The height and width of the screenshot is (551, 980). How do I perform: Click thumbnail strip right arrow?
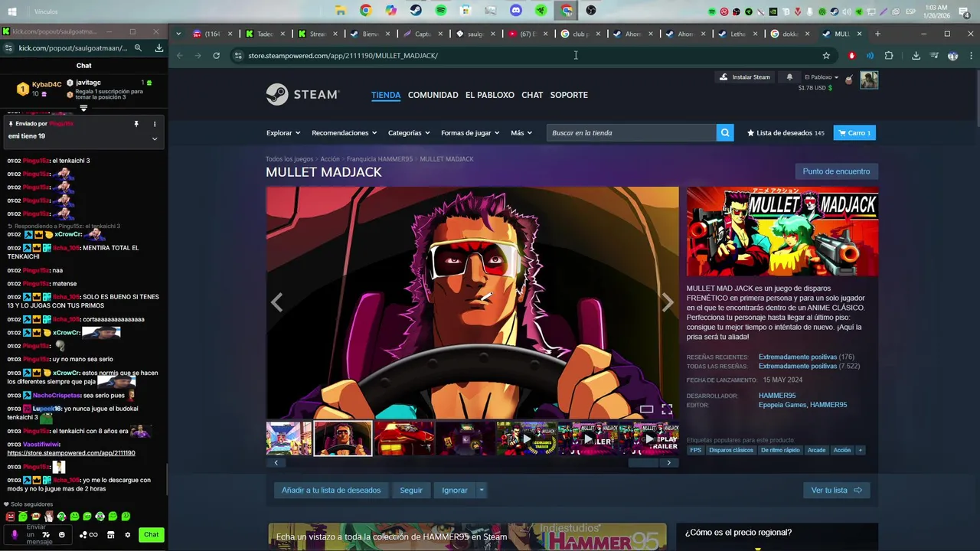point(668,462)
